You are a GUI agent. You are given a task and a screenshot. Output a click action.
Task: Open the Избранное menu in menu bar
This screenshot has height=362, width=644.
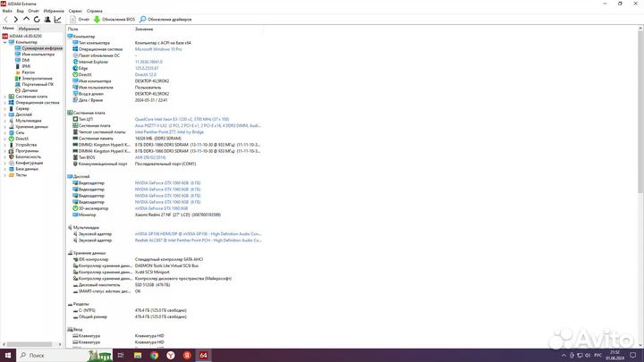(54, 11)
